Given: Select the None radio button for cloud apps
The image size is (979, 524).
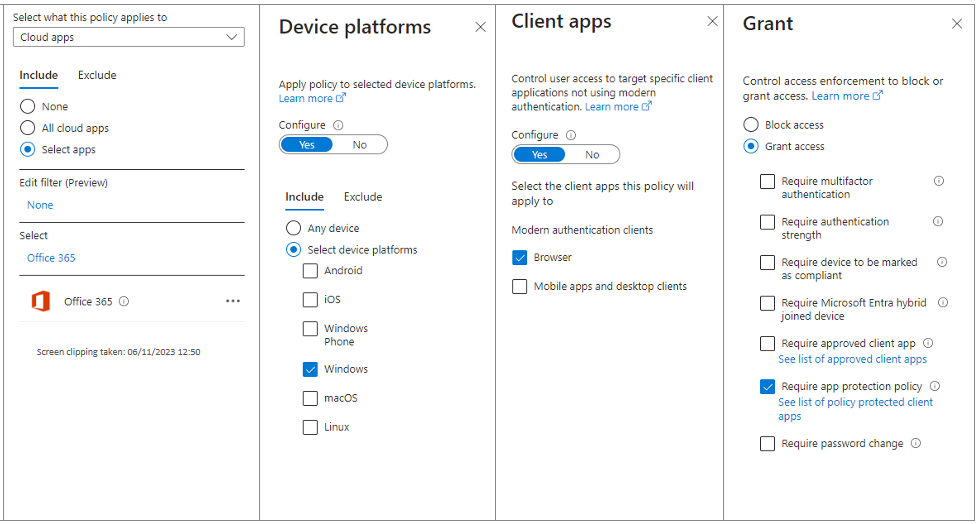Looking at the screenshot, I should click(27, 106).
